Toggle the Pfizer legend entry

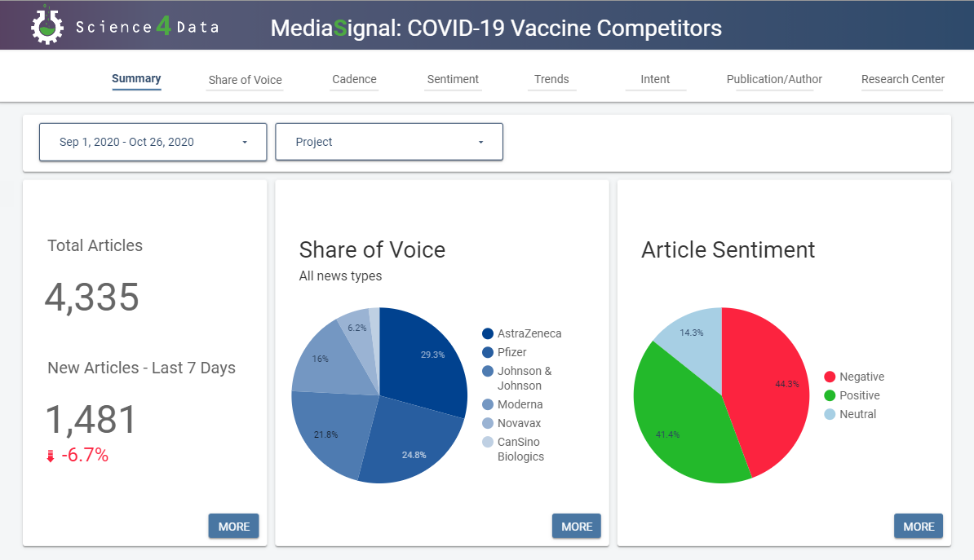click(x=504, y=352)
